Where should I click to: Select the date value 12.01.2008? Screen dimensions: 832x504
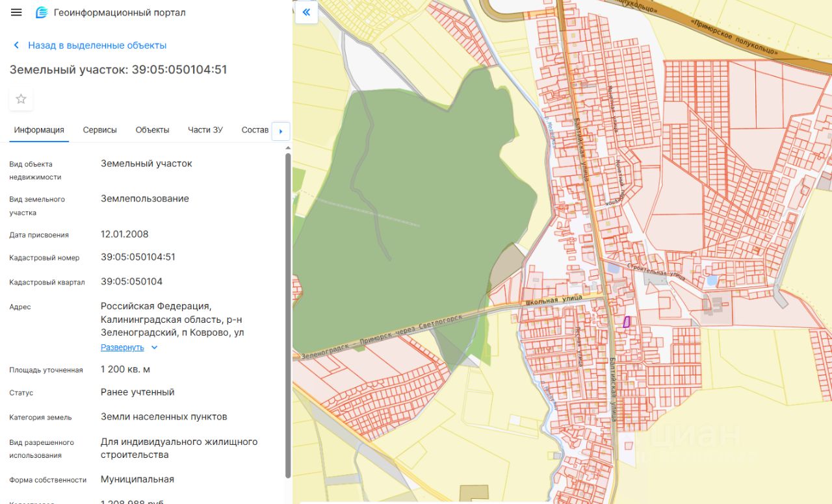point(125,234)
